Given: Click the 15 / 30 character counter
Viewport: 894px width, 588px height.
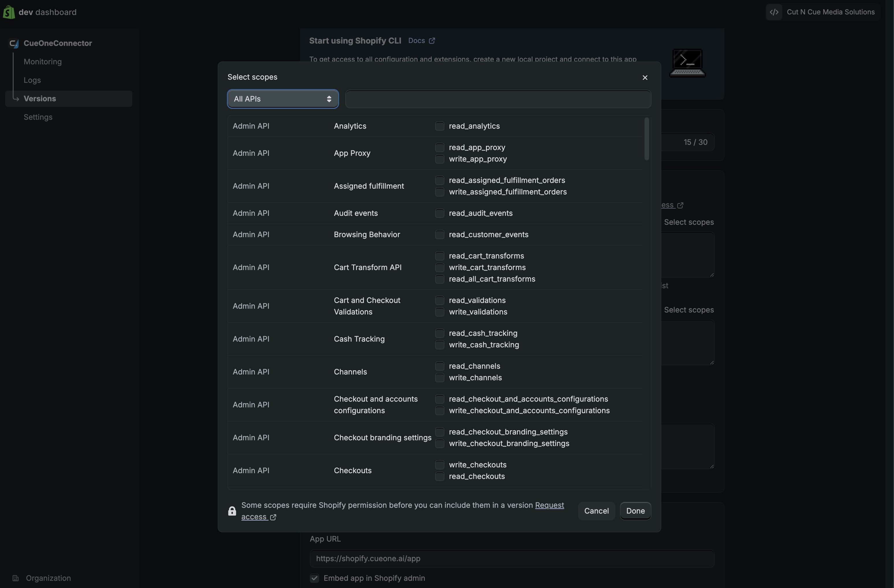Looking at the screenshot, I should 695,142.
